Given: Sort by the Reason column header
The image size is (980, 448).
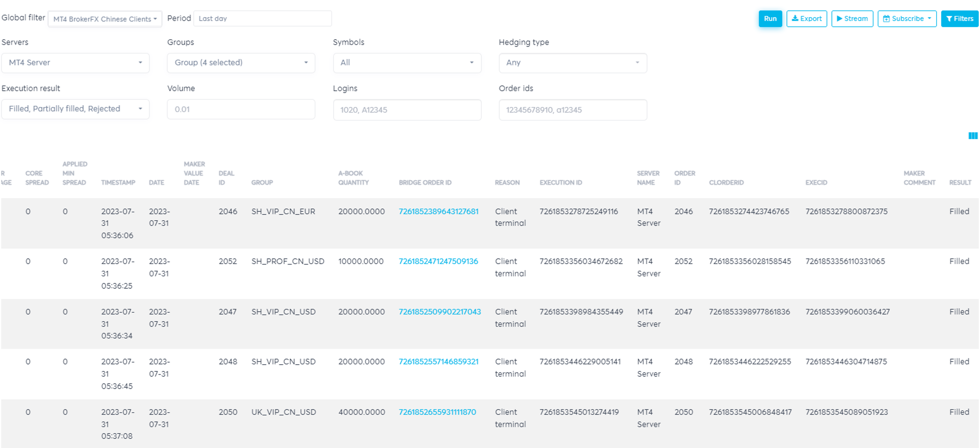Looking at the screenshot, I should click(507, 183).
